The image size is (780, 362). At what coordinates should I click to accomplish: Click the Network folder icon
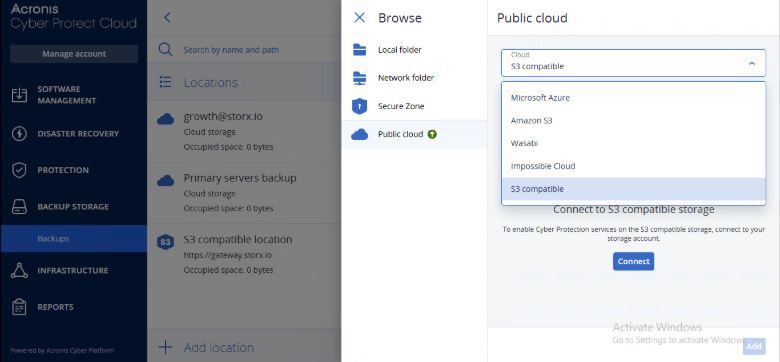point(359,78)
